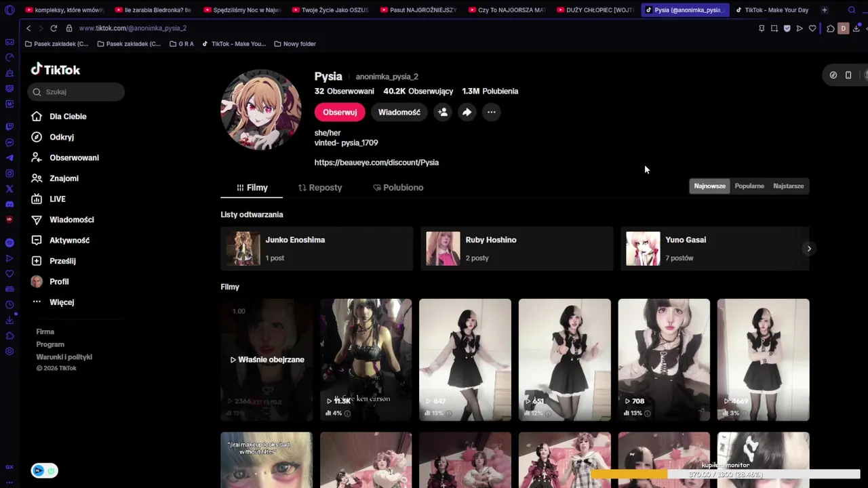Click 32 Obserwowani following count
The width and height of the screenshot is (868, 488).
(x=344, y=91)
